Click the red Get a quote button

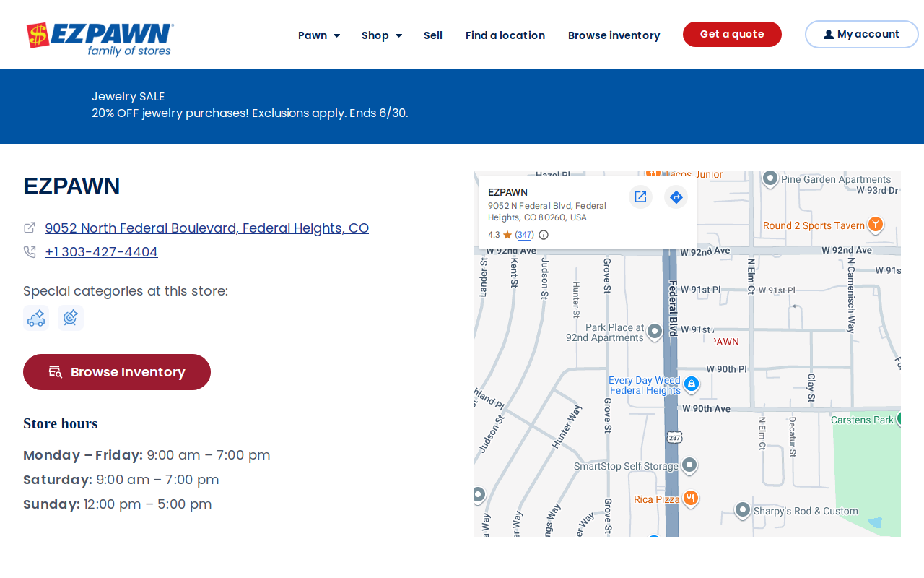click(732, 35)
